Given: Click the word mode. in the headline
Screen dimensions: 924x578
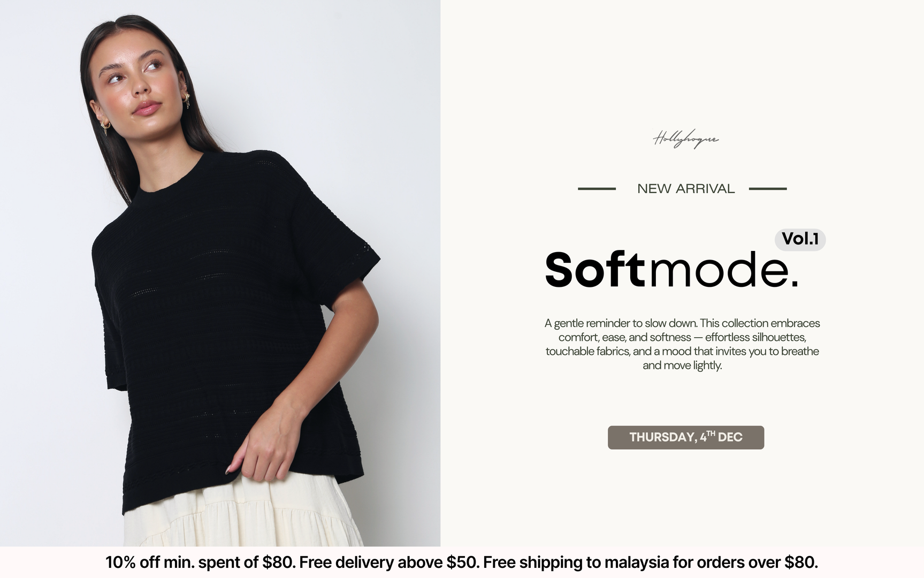Looking at the screenshot, I should click(724, 269).
